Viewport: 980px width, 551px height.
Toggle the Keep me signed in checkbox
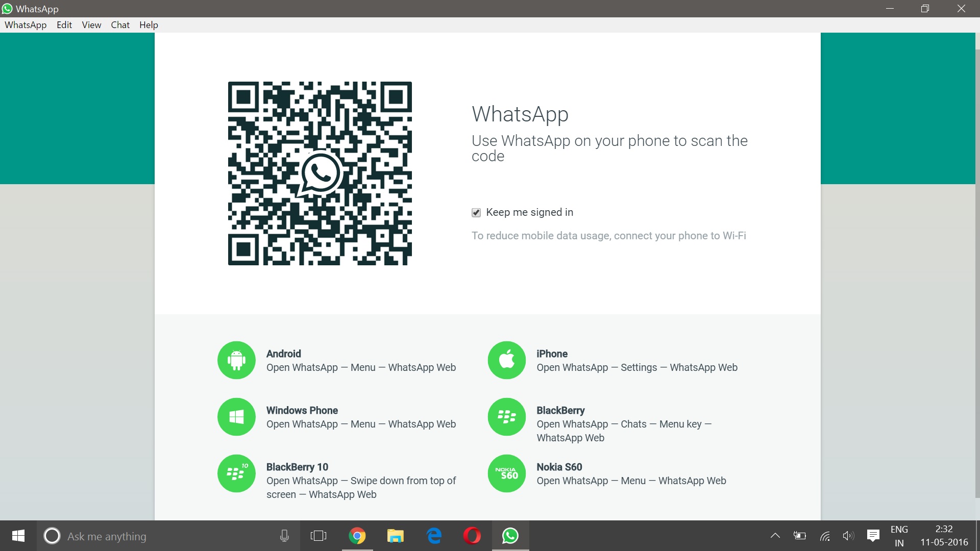pyautogui.click(x=476, y=213)
